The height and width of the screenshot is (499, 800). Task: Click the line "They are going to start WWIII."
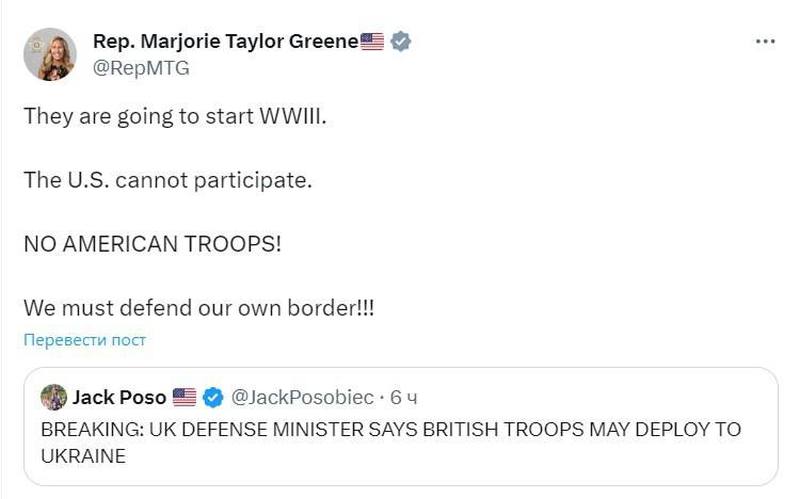(x=175, y=116)
